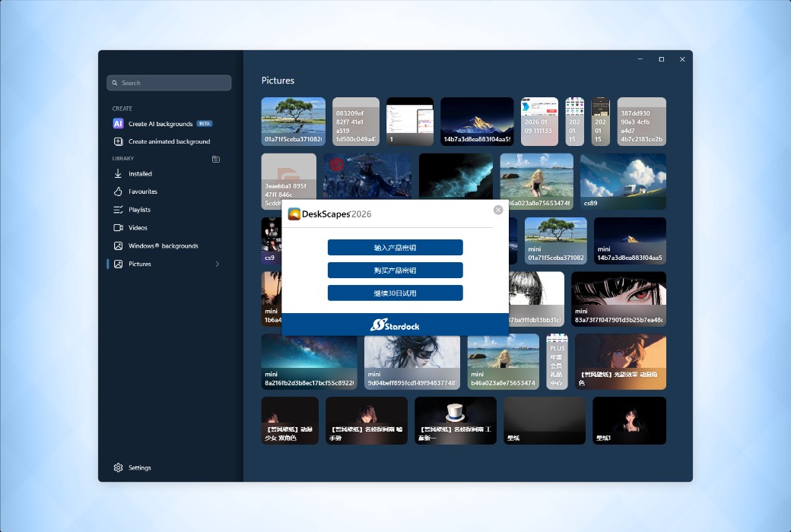Click the DeskScapes logo icon in dialog
The width and height of the screenshot is (791, 532).
point(294,214)
